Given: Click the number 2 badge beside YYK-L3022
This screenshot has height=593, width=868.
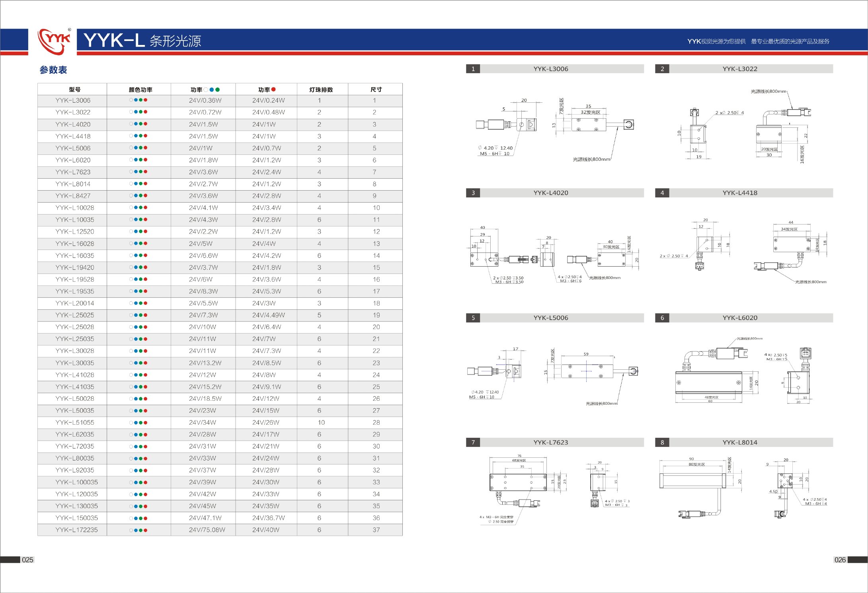Looking at the screenshot, I should 662,69.
